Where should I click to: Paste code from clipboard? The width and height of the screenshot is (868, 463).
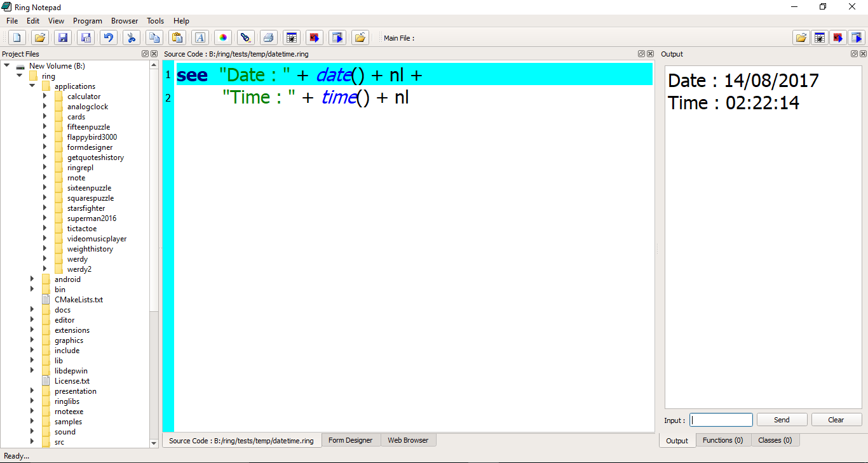click(x=177, y=37)
